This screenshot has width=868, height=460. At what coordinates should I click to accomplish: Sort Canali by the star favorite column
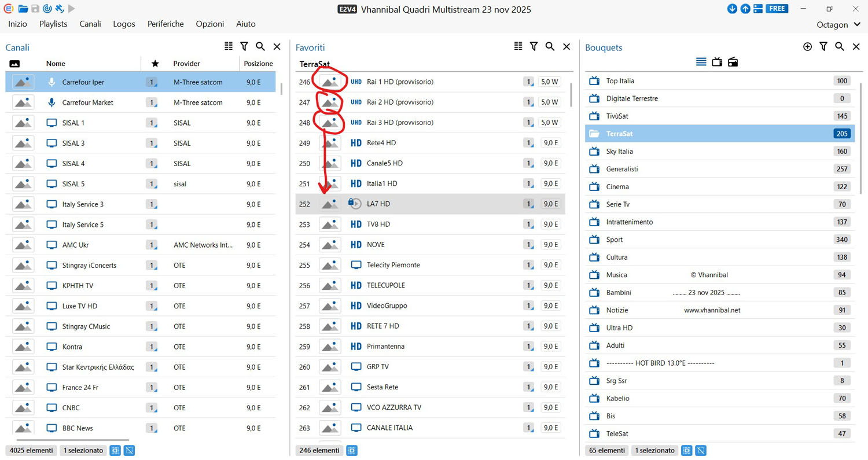pyautogui.click(x=155, y=64)
